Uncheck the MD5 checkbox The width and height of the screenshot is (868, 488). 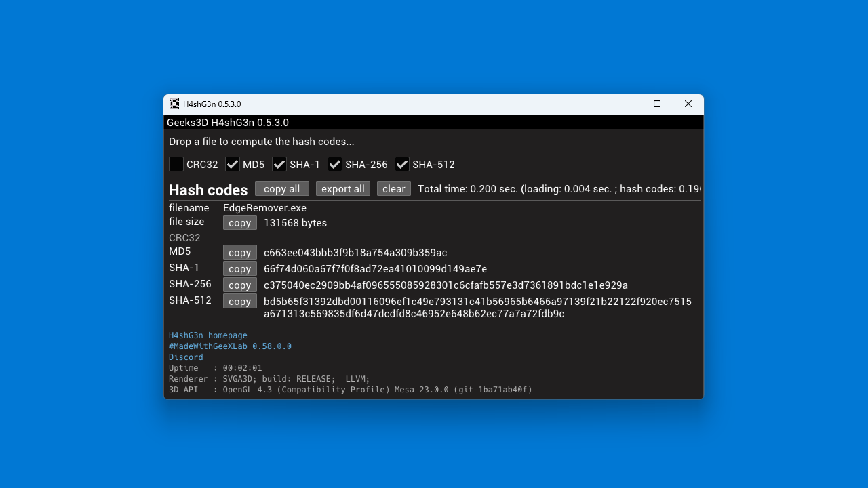[x=233, y=164]
